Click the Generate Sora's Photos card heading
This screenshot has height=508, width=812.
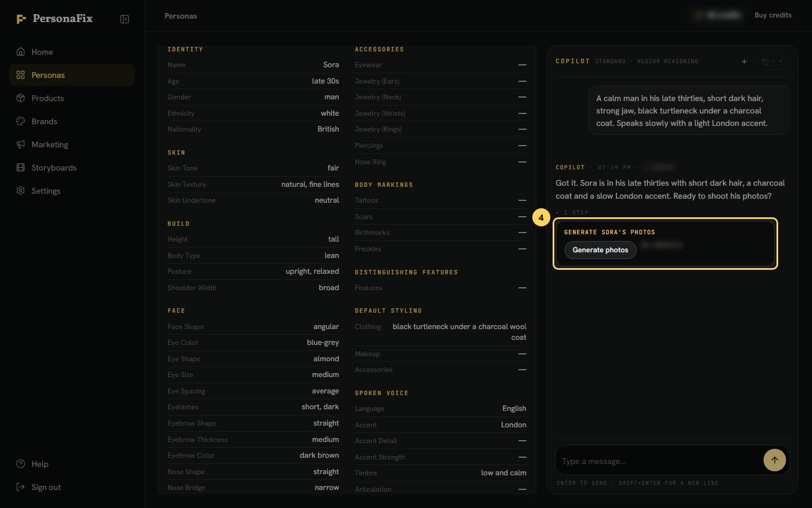tap(610, 232)
